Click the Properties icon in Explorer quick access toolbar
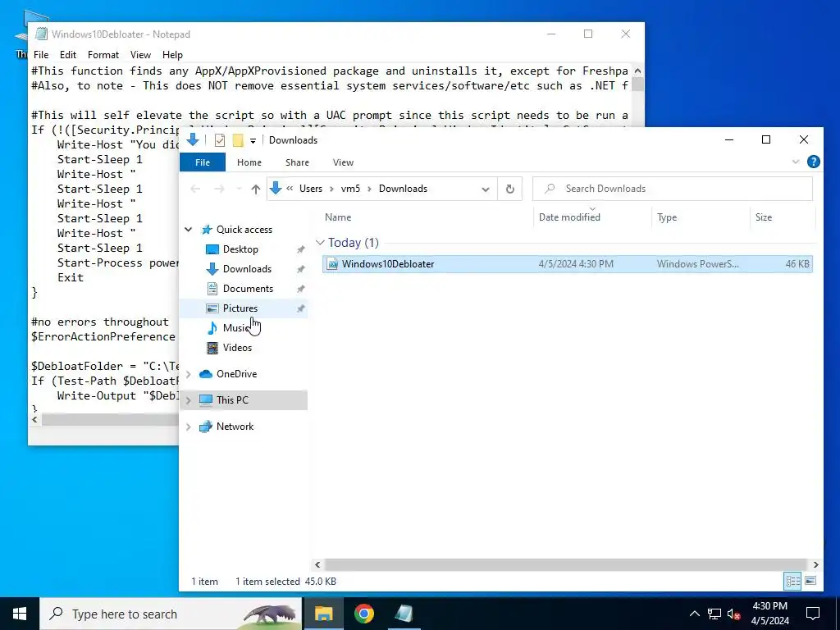This screenshot has height=630, width=840. click(x=220, y=140)
